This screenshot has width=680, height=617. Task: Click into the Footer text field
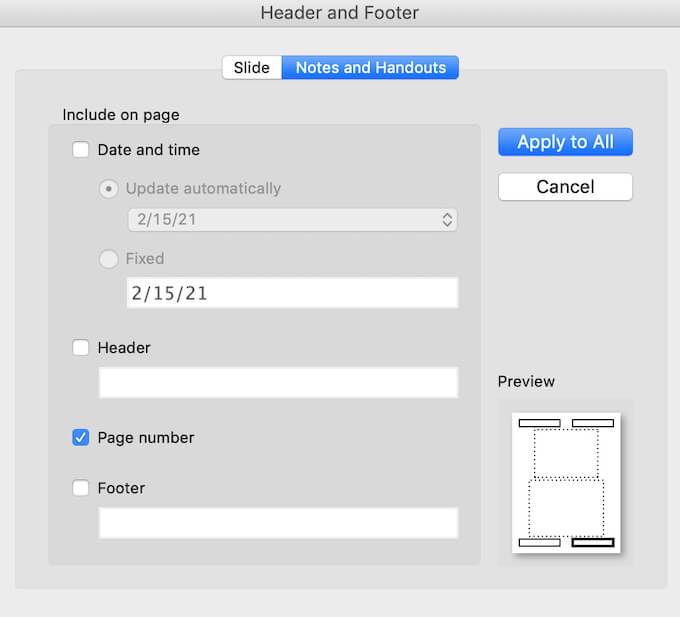[x=278, y=523]
